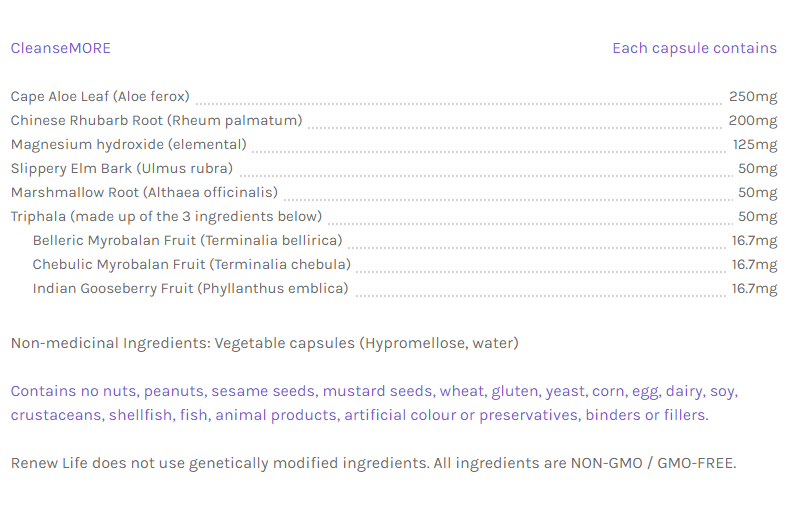Select the Cape Aloe Leaf ingredient name
Image resolution: width=791 pixels, height=528 pixels.
click(x=100, y=97)
